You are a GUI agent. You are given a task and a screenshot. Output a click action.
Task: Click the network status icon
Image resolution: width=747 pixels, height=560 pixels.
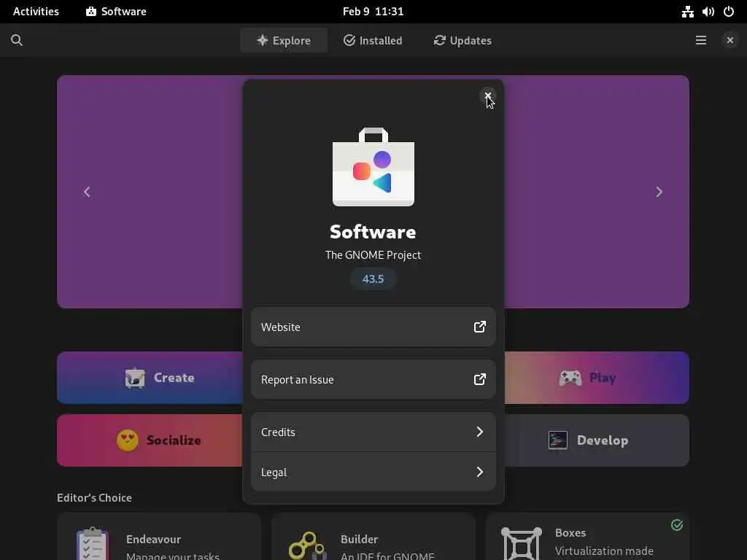click(687, 12)
